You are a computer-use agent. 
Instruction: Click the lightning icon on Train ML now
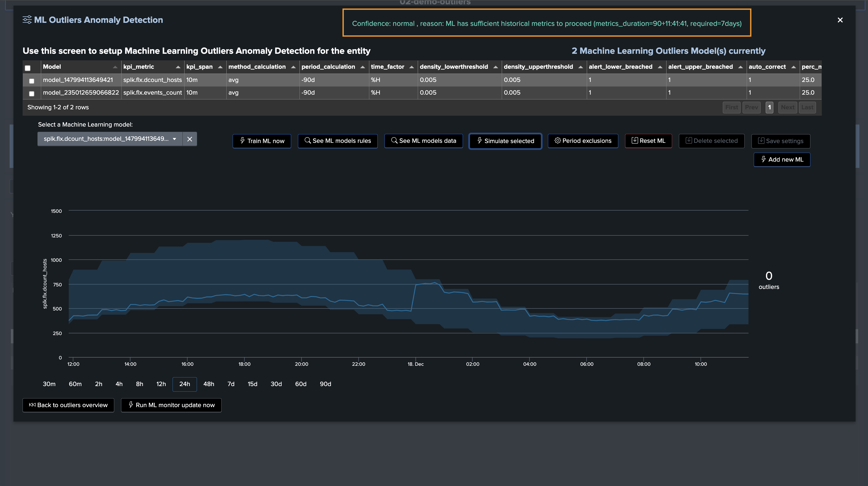tap(242, 141)
